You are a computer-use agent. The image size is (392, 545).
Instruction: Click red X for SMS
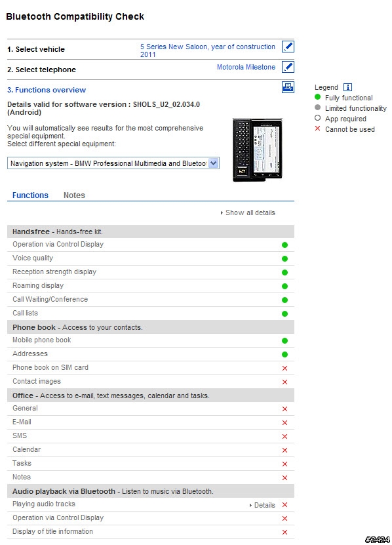point(284,436)
